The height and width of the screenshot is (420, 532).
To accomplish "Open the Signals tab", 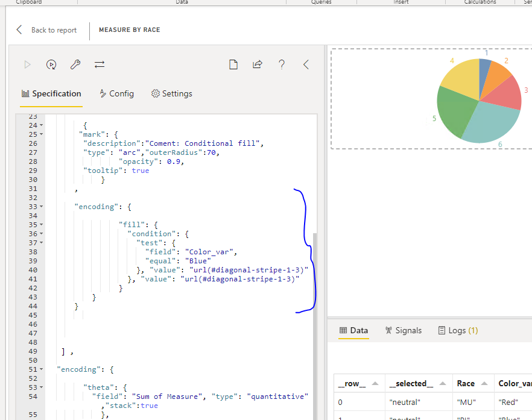I will 404,330.
